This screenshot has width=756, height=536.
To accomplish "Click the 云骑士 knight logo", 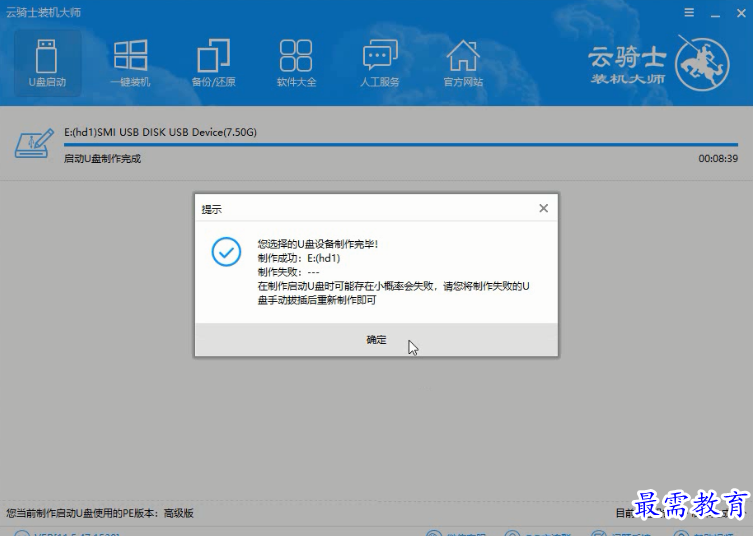I will [702, 64].
